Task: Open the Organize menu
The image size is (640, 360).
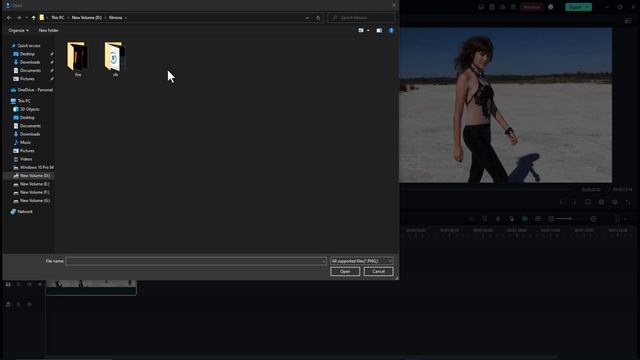Action: pos(18,31)
